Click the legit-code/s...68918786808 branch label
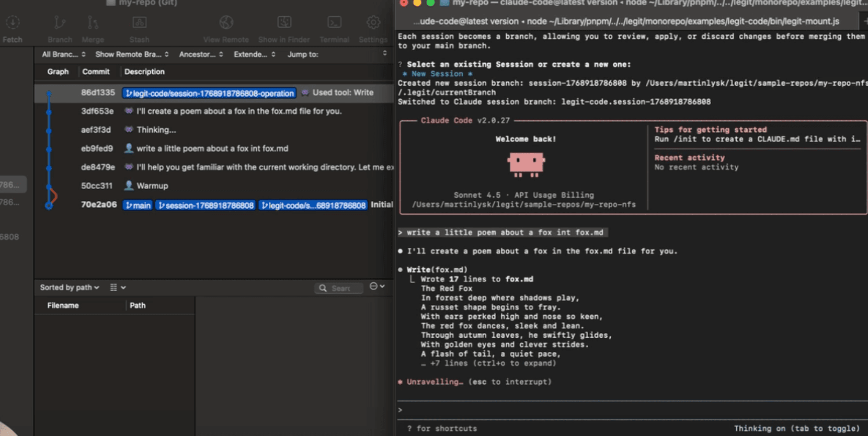The image size is (868, 436). tap(313, 205)
